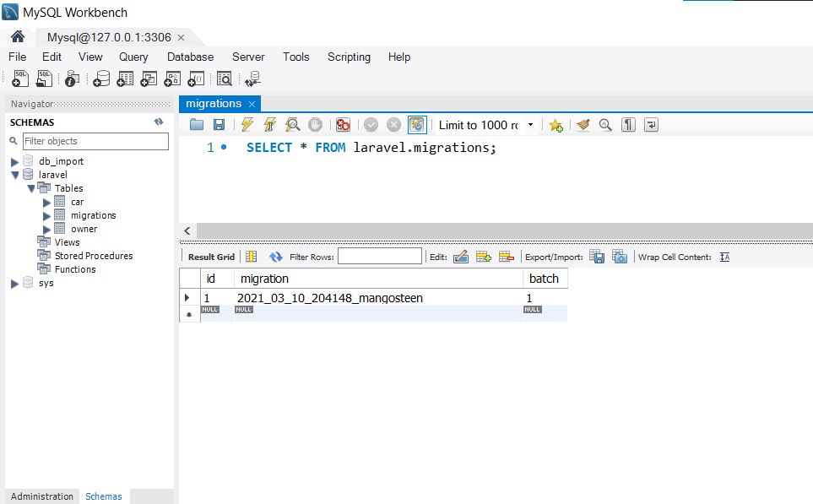Focus the Filter objects search box
813x504 pixels.
point(95,141)
